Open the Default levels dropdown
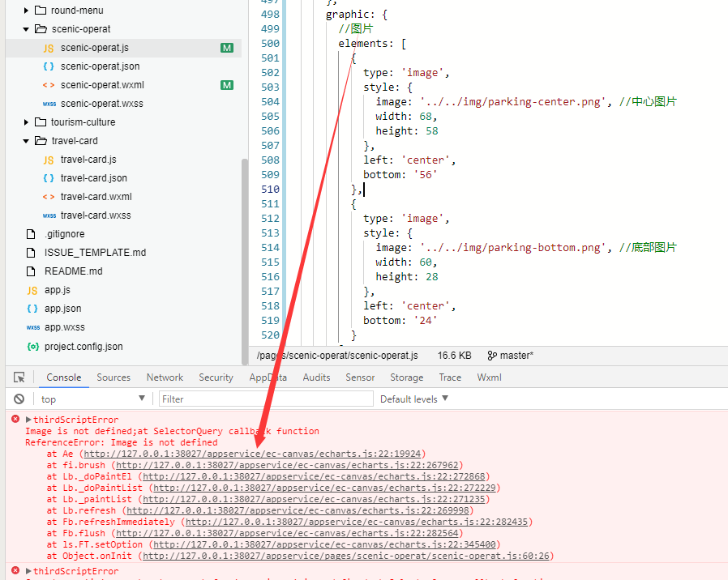 pos(414,399)
